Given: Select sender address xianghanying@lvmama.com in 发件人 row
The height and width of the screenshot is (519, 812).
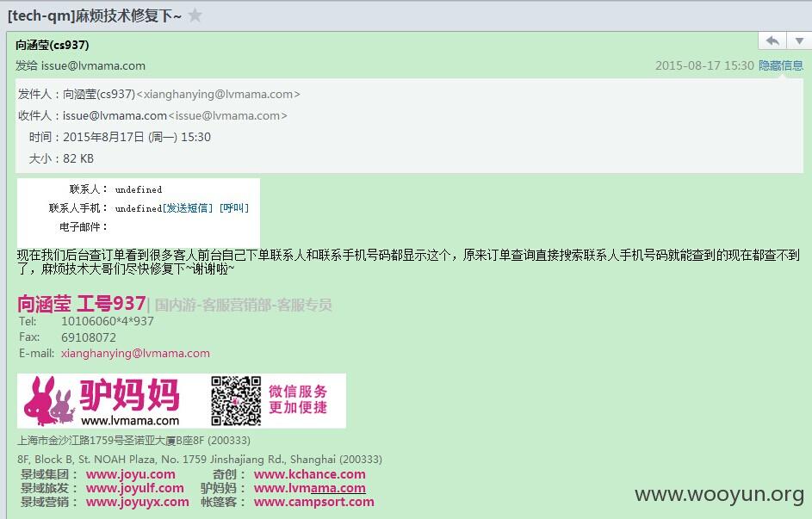Looking at the screenshot, I should click(x=218, y=94).
